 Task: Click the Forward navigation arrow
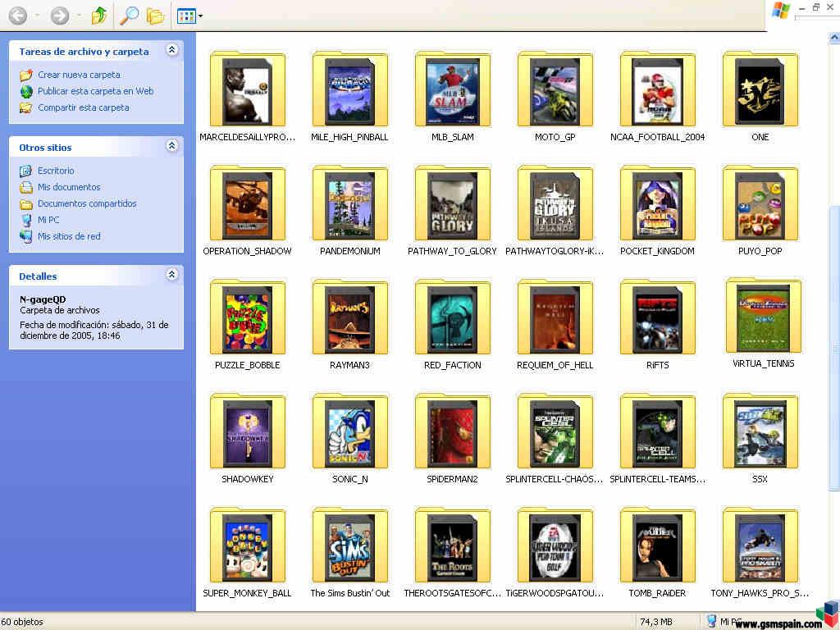(x=59, y=16)
